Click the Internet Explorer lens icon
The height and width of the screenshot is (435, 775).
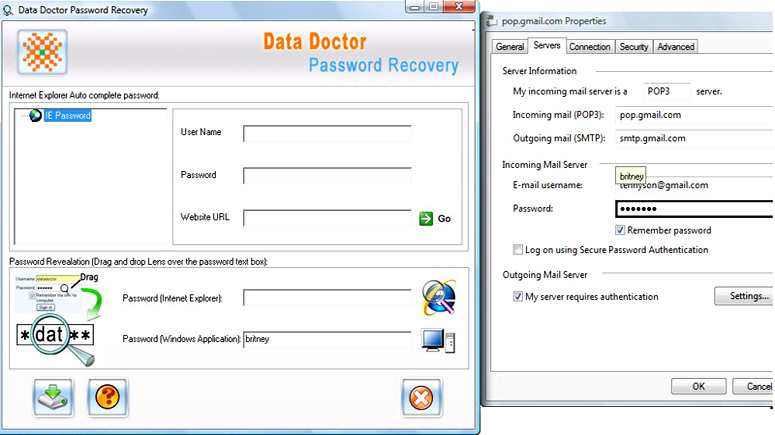pos(439,298)
